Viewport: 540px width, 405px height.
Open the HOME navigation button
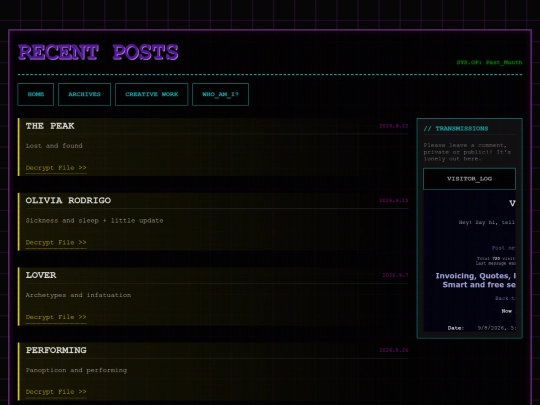(x=35, y=94)
